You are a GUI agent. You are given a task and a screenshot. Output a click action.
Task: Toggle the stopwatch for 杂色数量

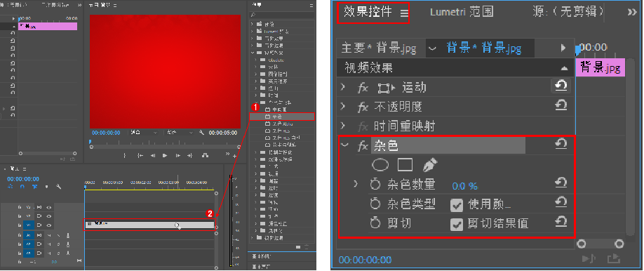click(375, 185)
